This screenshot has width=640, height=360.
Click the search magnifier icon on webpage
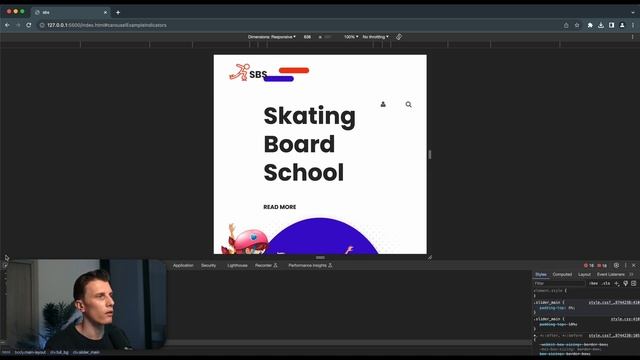coord(409,104)
